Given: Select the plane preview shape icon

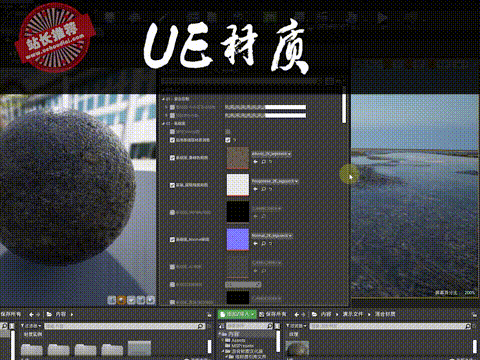Looking at the screenshot, I should (131, 300).
